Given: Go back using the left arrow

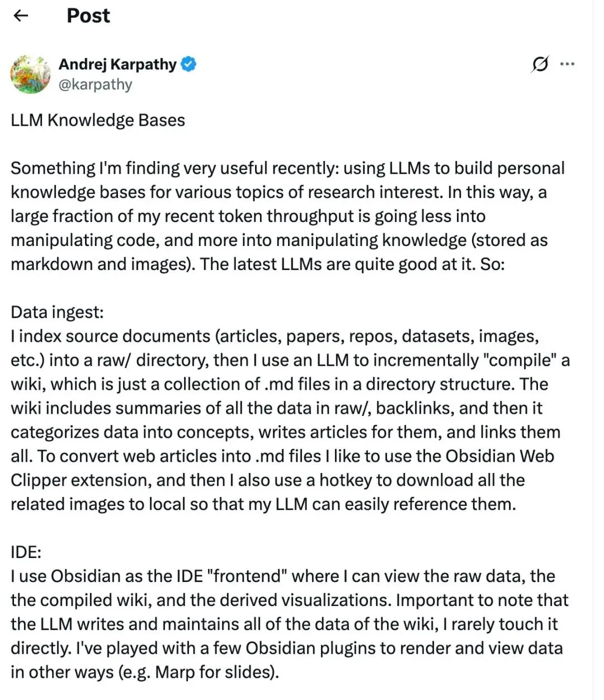Looking at the screenshot, I should pos(21,16).
